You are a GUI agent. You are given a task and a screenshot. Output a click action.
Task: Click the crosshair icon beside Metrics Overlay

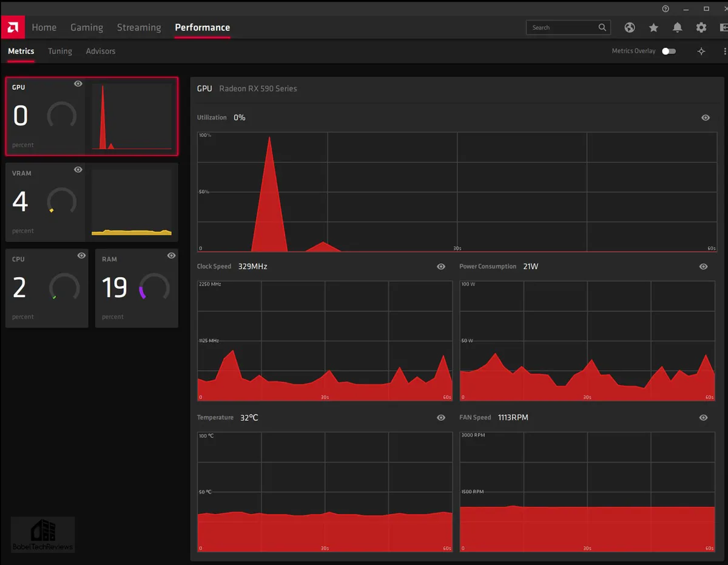click(x=701, y=52)
